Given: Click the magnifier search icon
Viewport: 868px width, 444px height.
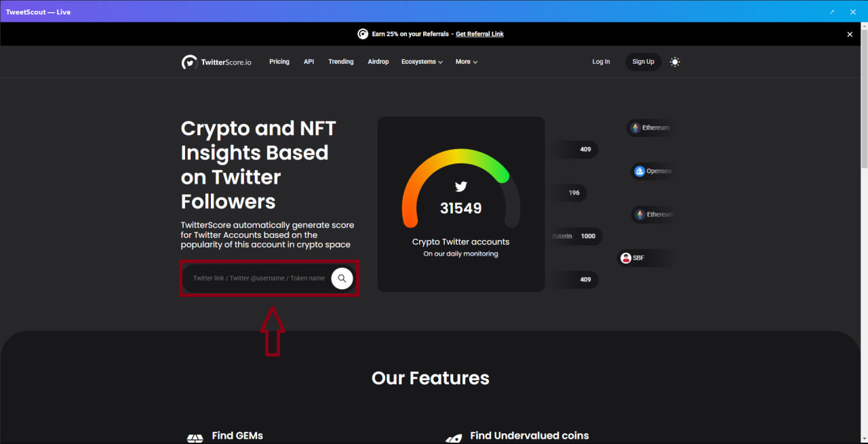Looking at the screenshot, I should pos(342,278).
